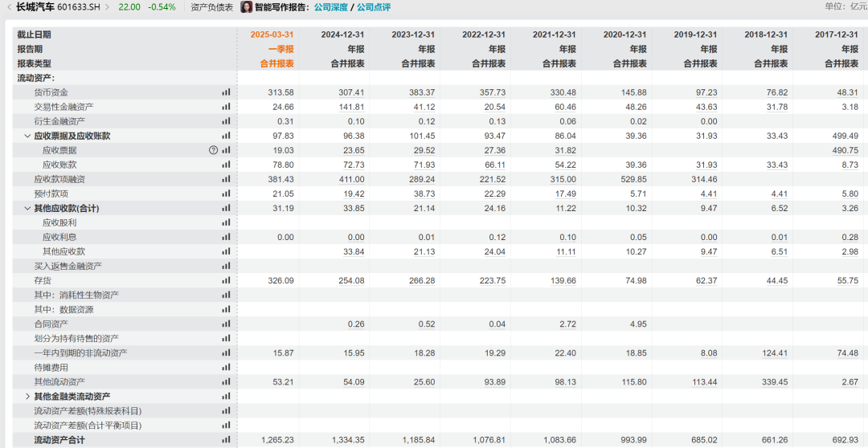Click the 流动资产: section heading

(x=36, y=78)
